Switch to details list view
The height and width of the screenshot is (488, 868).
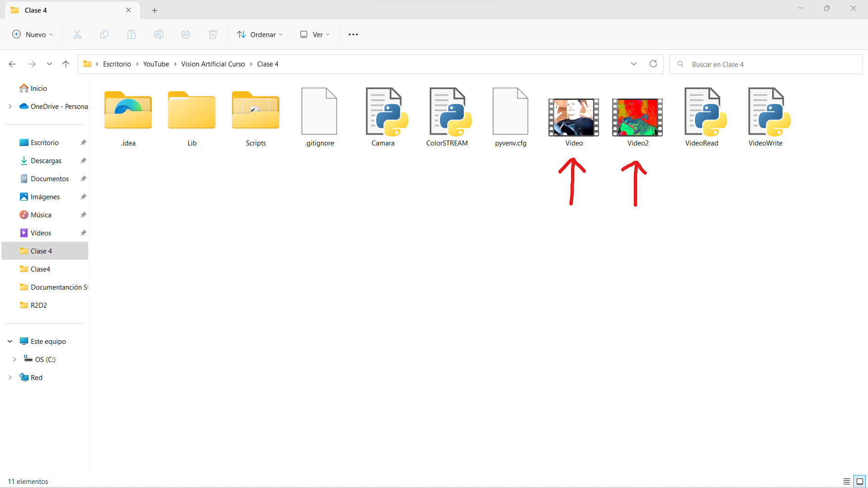(846, 481)
